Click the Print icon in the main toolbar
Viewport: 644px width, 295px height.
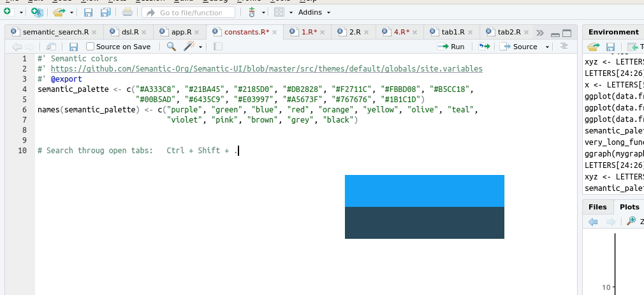(128, 12)
